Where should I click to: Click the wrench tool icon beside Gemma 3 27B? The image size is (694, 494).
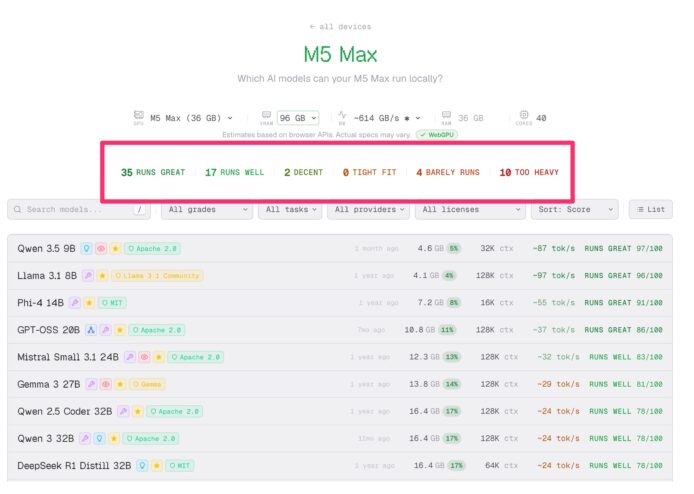[91, 384]
